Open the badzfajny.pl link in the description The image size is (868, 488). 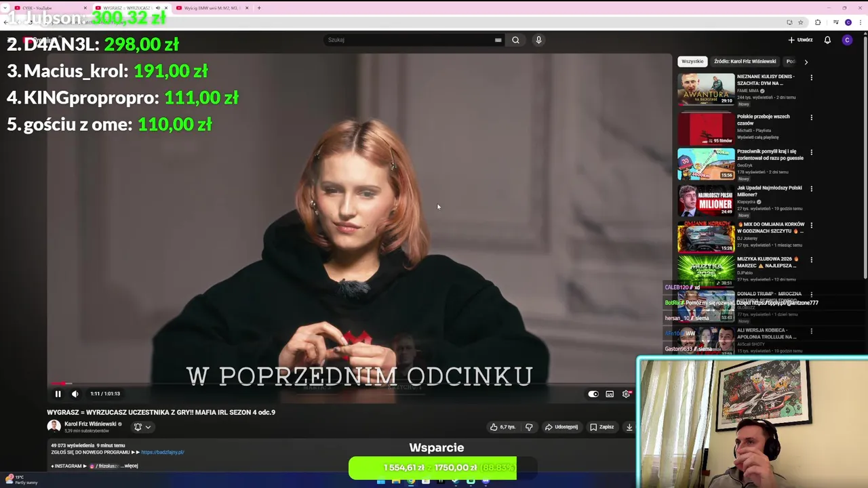click(x=163, y=452)
